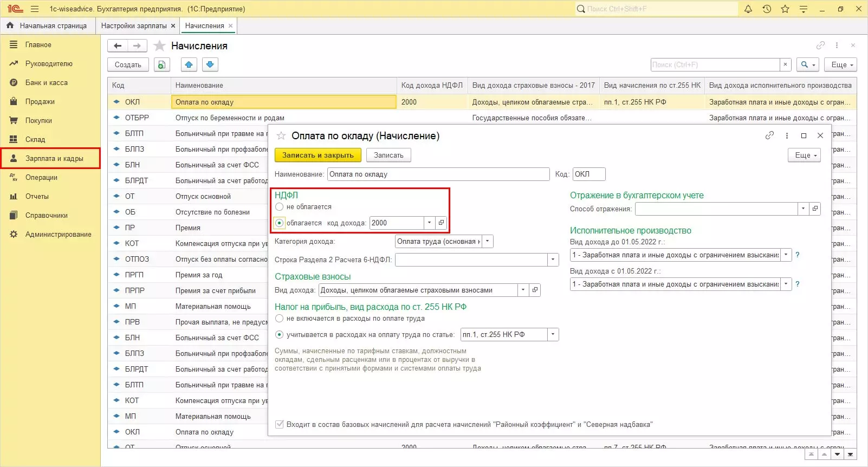Focus the list search field Поиск (Ctrl+F)
Image resolution: width=868 pixels, height=467 pixels.
715,65
